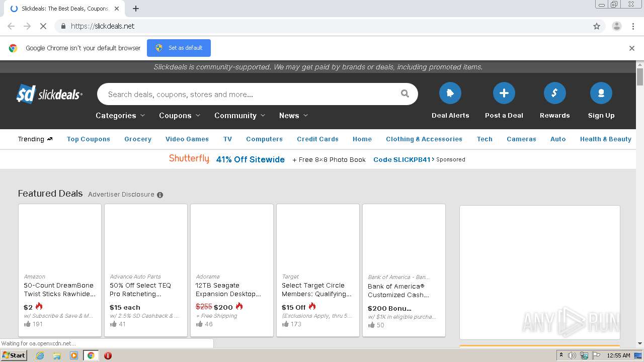The width and height of the screenshot is (644, 362).
Task: Click thumbs-up on Target Circle deal (173)
Action: pyautogui.click(x=285, y=324)
